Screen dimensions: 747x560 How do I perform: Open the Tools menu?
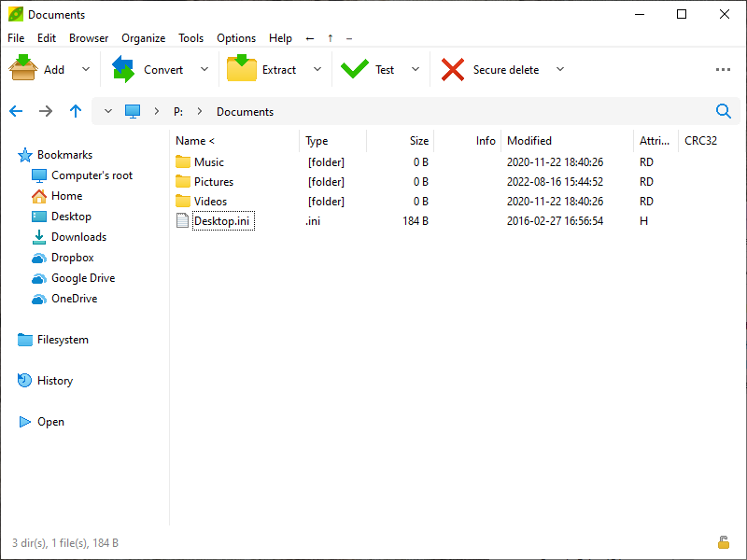[x=190, y=38]
